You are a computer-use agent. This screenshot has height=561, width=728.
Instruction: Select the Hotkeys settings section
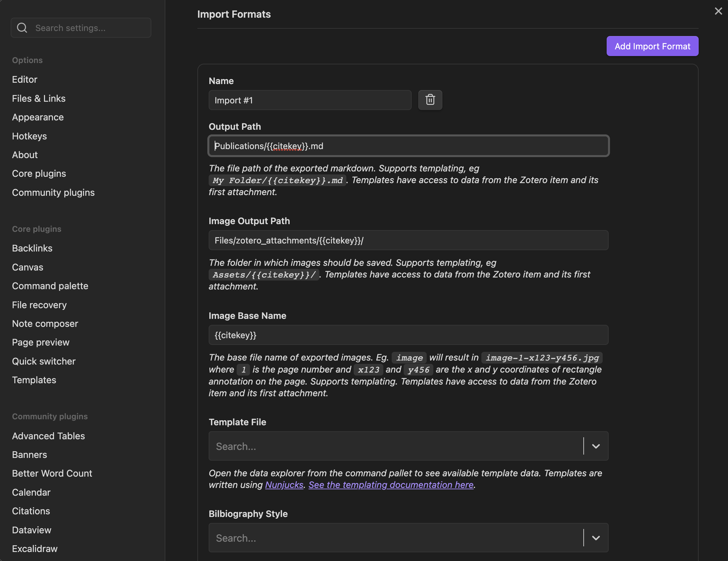click(x=29, y=136)
